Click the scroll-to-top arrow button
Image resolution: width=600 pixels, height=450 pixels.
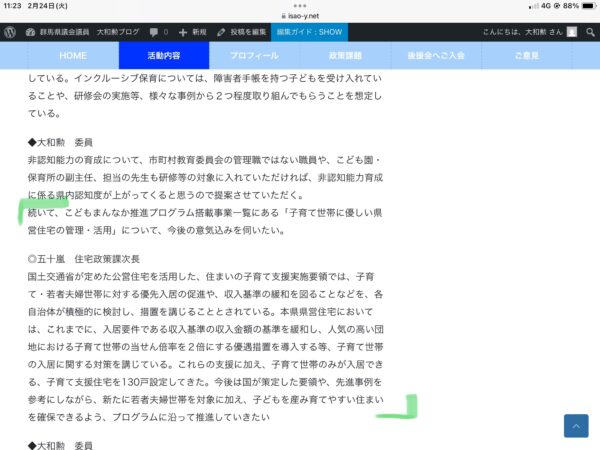(576, 426)
